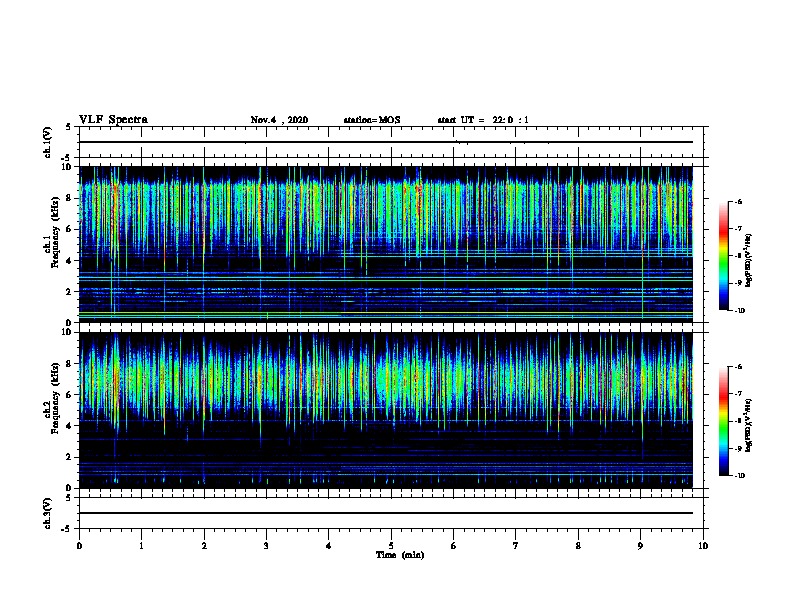Screen dimensions: 792x612
Task: Click the "Time (min)" x-axis label
Action: point(400,555)
